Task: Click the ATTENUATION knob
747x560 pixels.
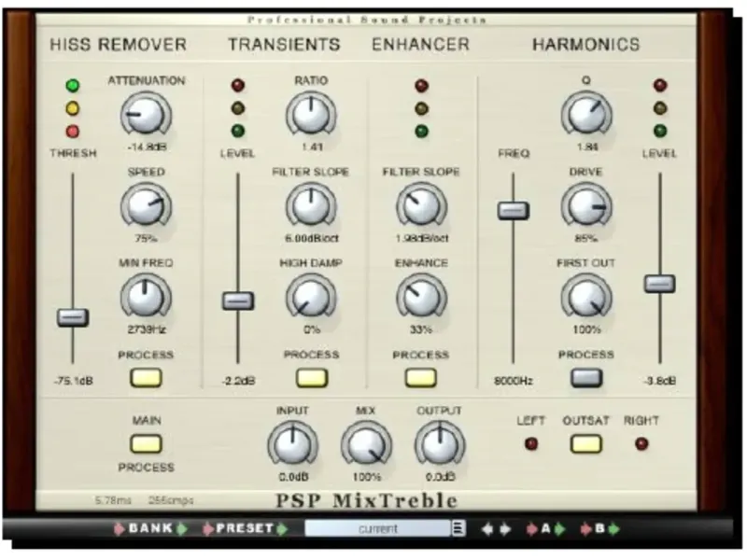Action: click(x=146, y=115)
